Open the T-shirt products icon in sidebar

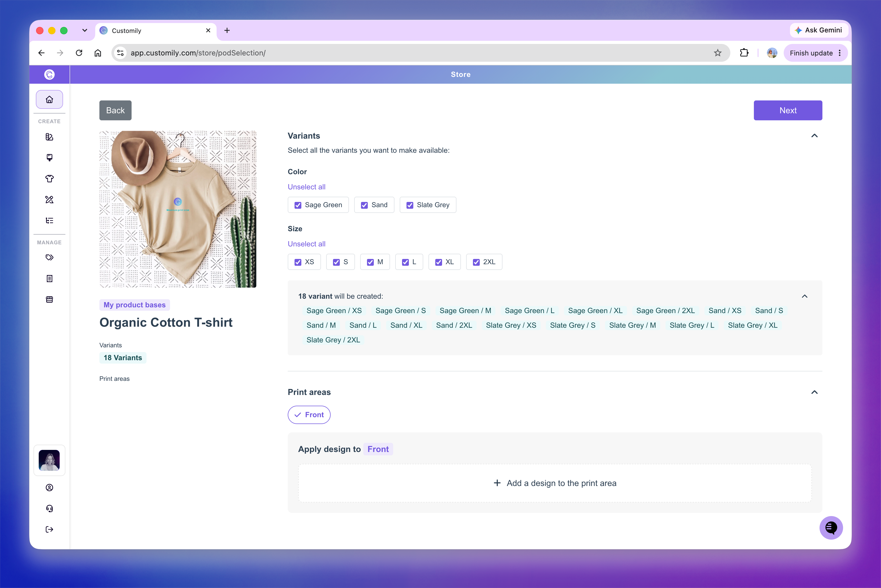tap(49, 178)
